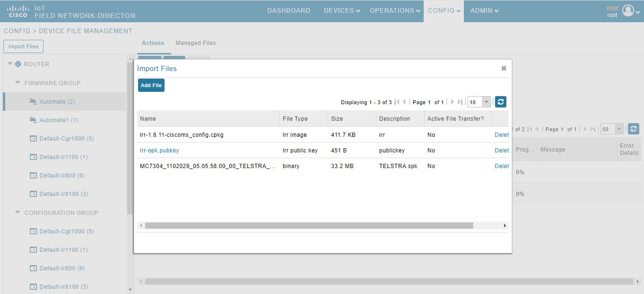
Task: Delete the Irr-opk.pubkey file
Action: point(502,151)
